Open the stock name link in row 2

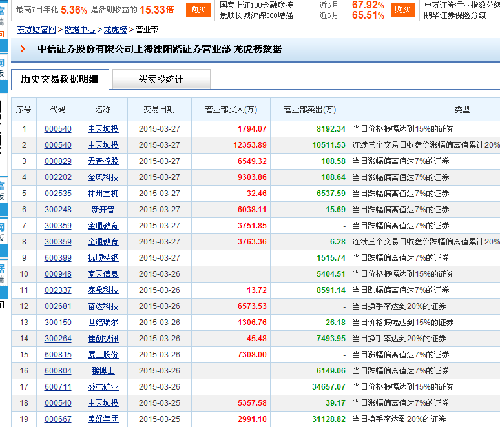coord(103,145)
